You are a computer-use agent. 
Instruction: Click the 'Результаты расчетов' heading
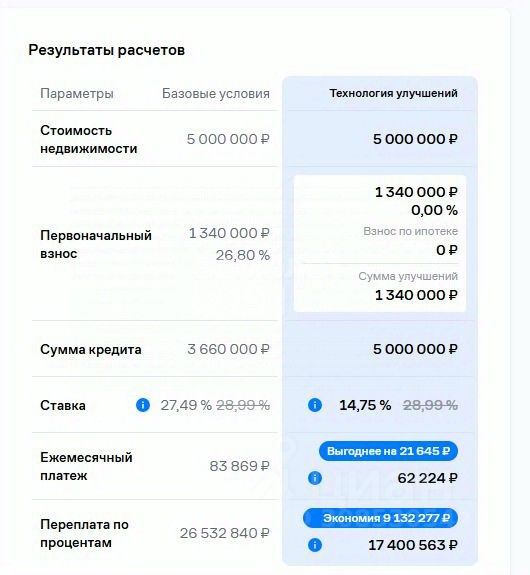tap(106, 50)
